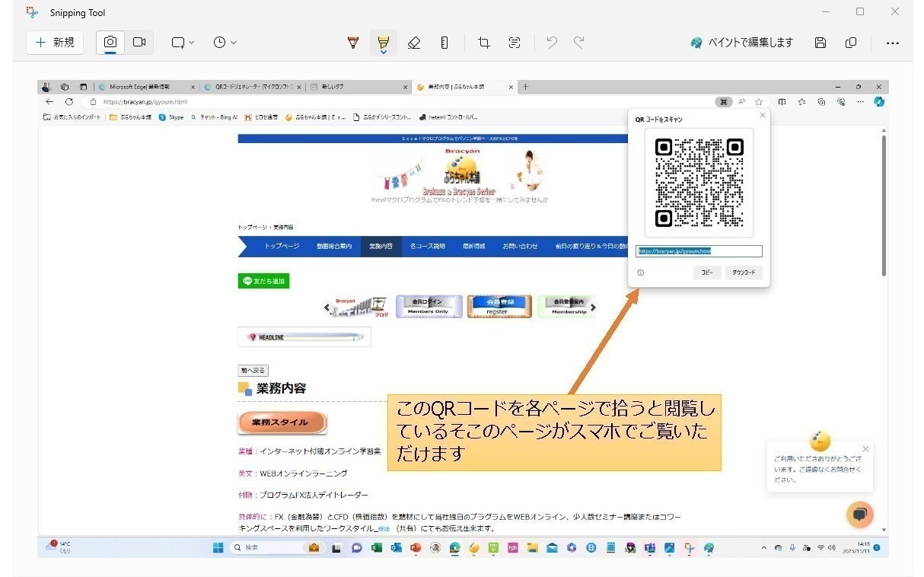
Task: Click ペイントで編集します (Edit in Paint)
Action: (741, 43)
